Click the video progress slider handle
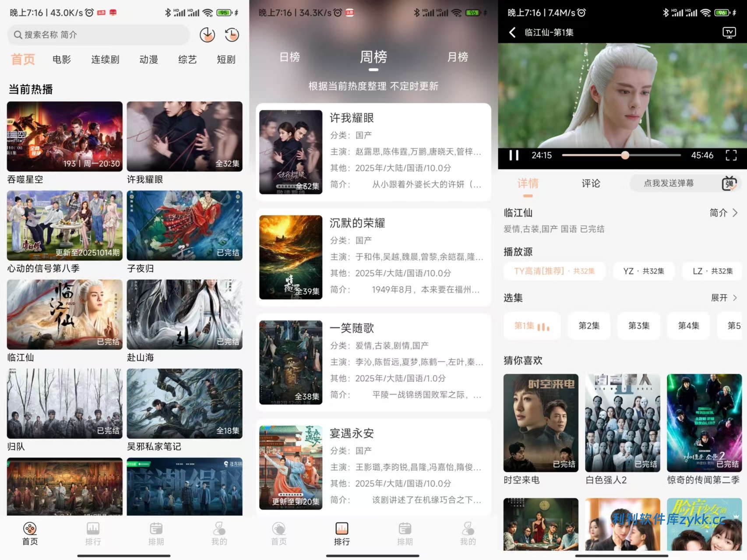This screenshot has width=747, height=560. point(625,155)
